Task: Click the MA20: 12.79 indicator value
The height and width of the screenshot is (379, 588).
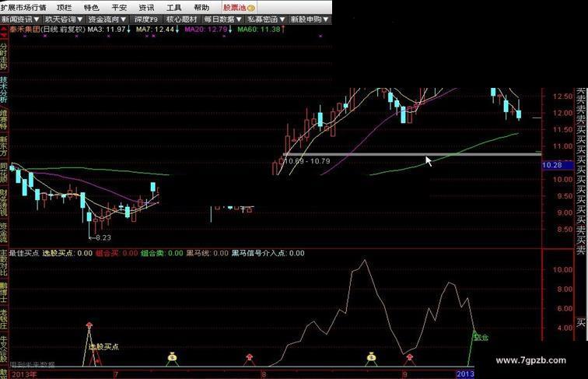Action: (x=206, y=30)
